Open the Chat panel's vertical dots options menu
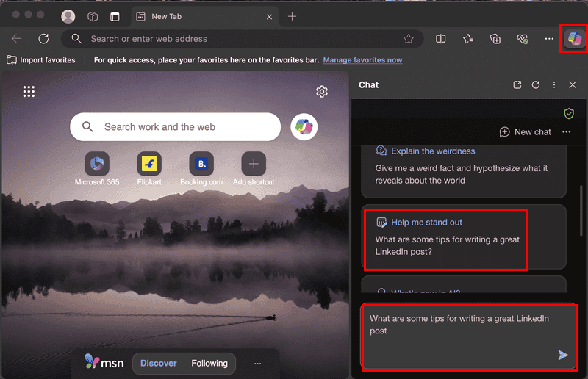 [554, 85]
